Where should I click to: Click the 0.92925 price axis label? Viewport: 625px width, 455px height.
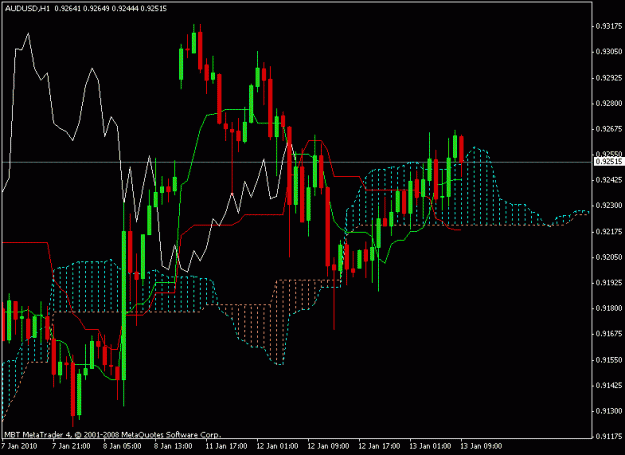coord(609,78)
